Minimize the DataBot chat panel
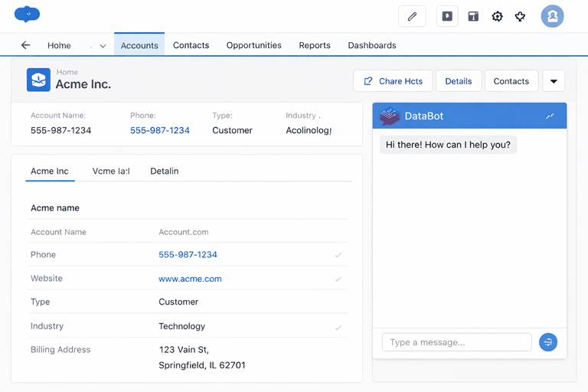 click(550, 116)
